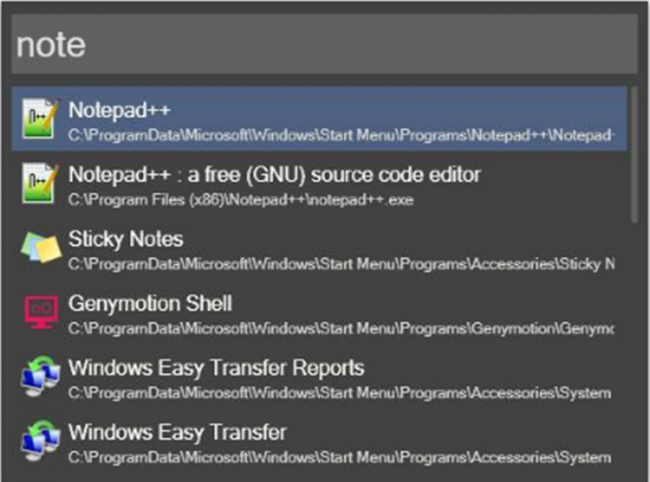Click the bottom Windows Easy Transfer path
This screenshot has width=650, height=482.
(x=340, y=458)
